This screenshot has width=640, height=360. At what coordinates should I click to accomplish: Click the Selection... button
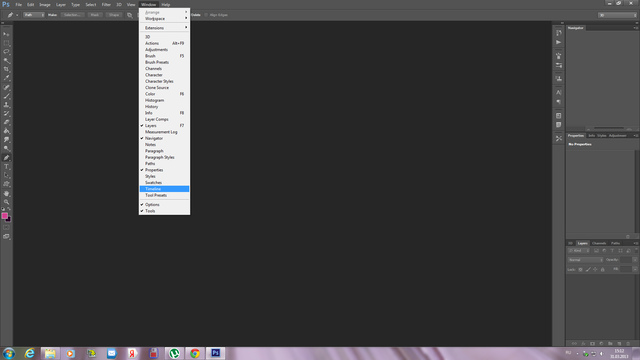pyautogui.click(x=72, y=15)
